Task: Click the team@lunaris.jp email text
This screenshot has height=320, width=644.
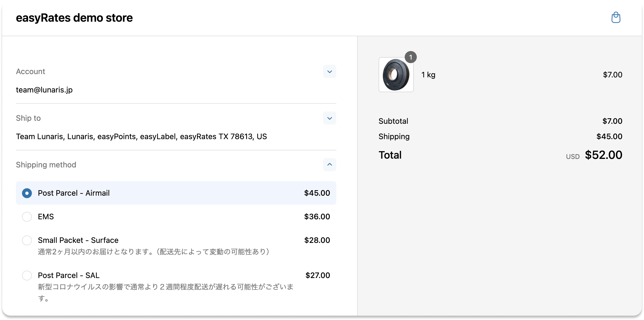Action: (44, 89)
